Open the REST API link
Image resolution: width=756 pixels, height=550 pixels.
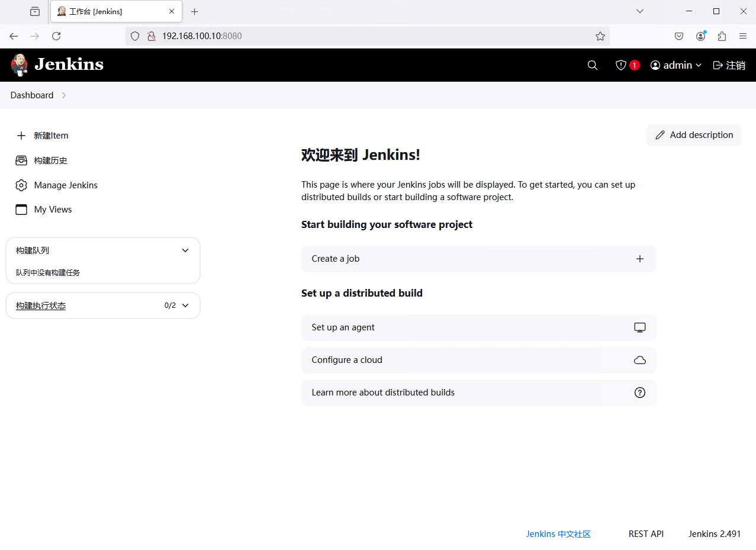tap(646, 534)
